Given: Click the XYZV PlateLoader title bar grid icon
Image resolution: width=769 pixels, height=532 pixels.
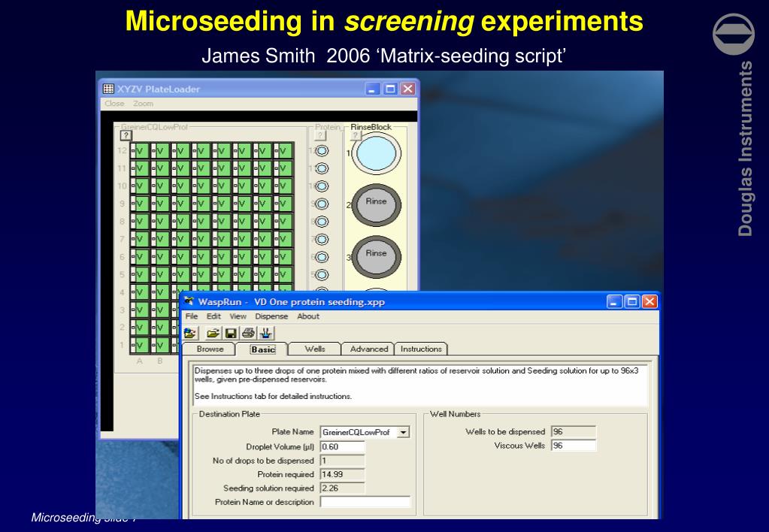Looking at the screenshot, I should [108, 89].
